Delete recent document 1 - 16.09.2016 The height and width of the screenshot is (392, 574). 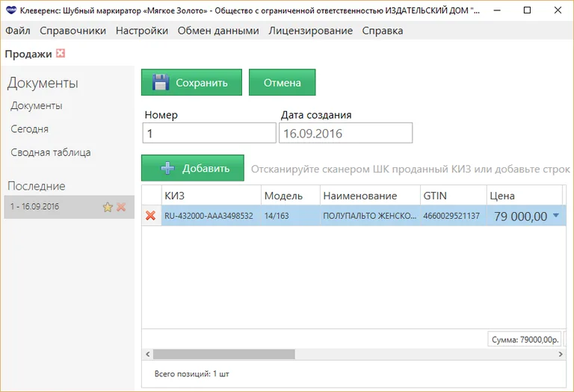coord(121,207)
